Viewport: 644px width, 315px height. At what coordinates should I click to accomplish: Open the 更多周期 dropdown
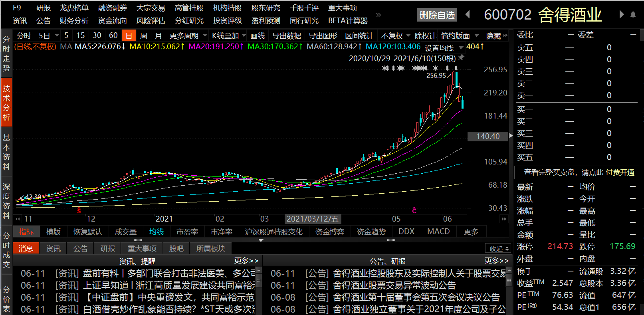188,36
